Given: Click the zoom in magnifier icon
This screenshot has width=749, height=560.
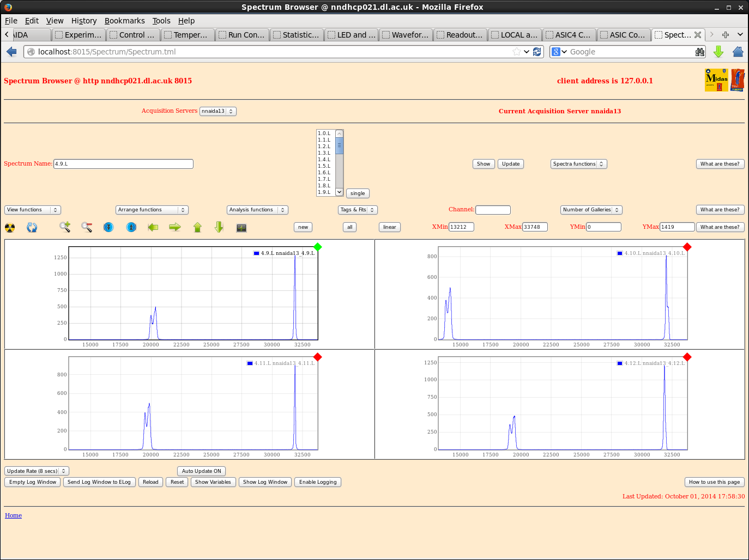Looking at the screenshot, I should point(65,227).
